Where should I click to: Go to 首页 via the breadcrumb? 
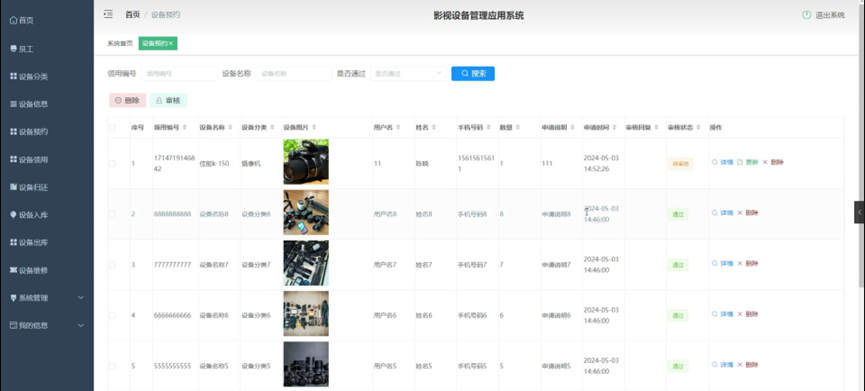click(132, 15)
